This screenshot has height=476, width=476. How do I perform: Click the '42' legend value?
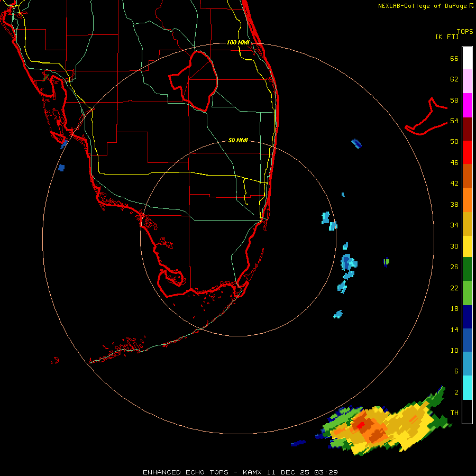pos(454,184)
